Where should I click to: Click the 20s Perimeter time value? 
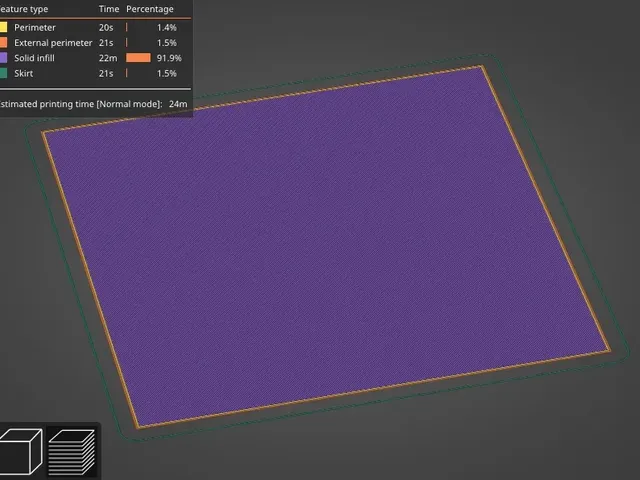[106, 27]
